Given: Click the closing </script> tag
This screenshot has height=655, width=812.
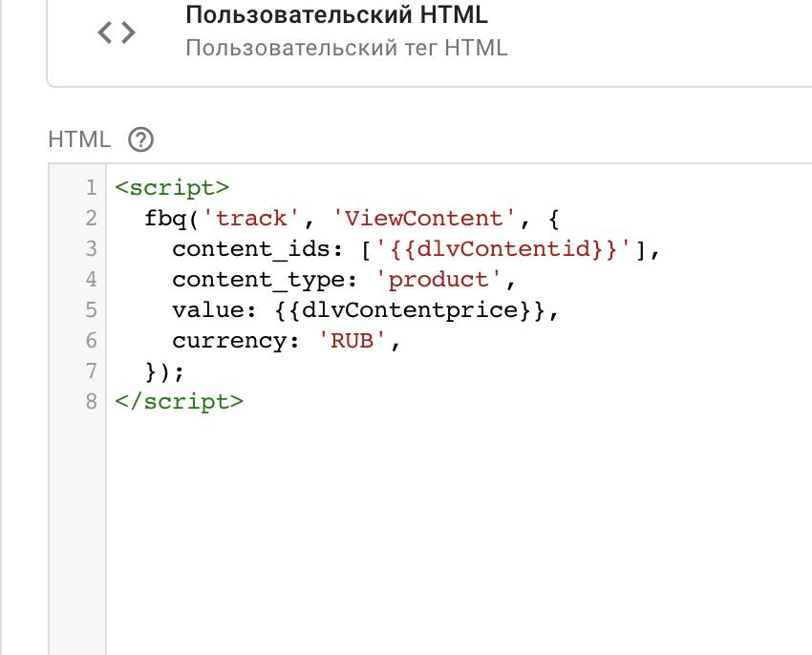Looking at the screenshot, I should coord(180,402).
